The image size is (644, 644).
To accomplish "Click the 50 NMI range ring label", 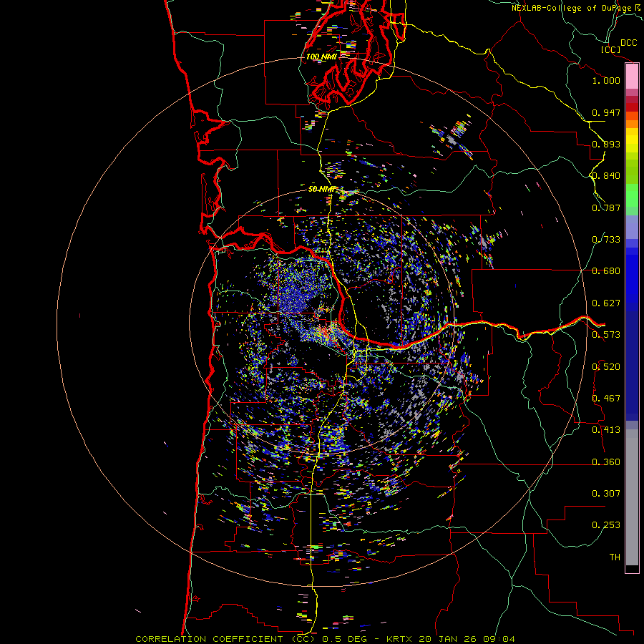I will [321, 189].
